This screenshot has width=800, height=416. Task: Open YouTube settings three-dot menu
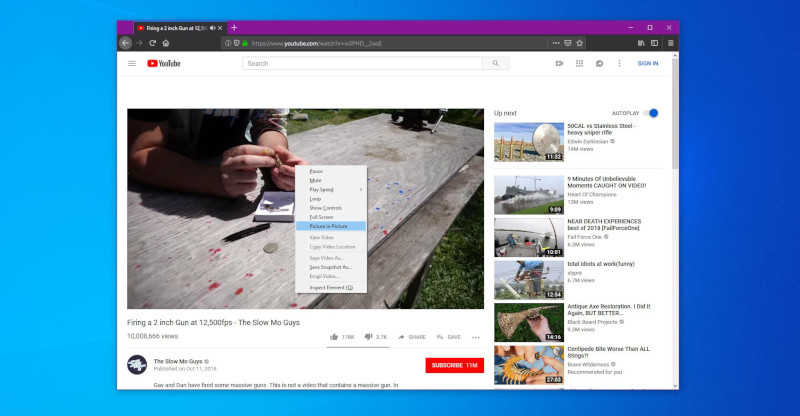[x=619, y=63]
